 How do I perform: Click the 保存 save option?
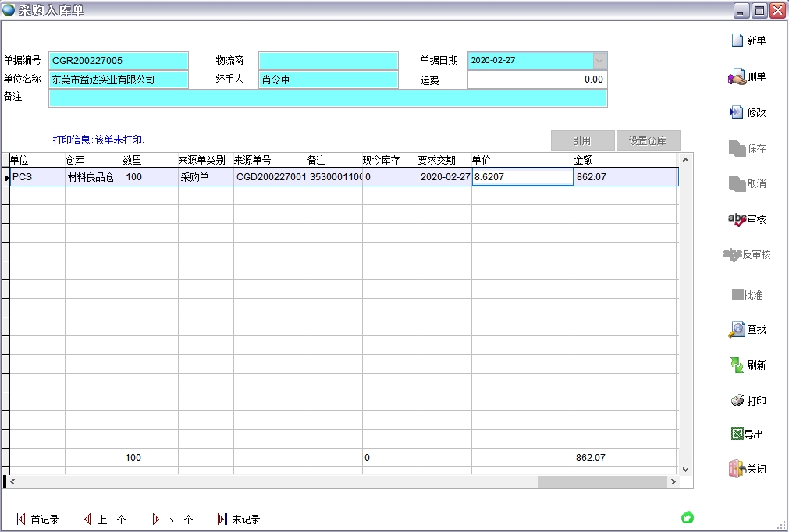[748, 147]
